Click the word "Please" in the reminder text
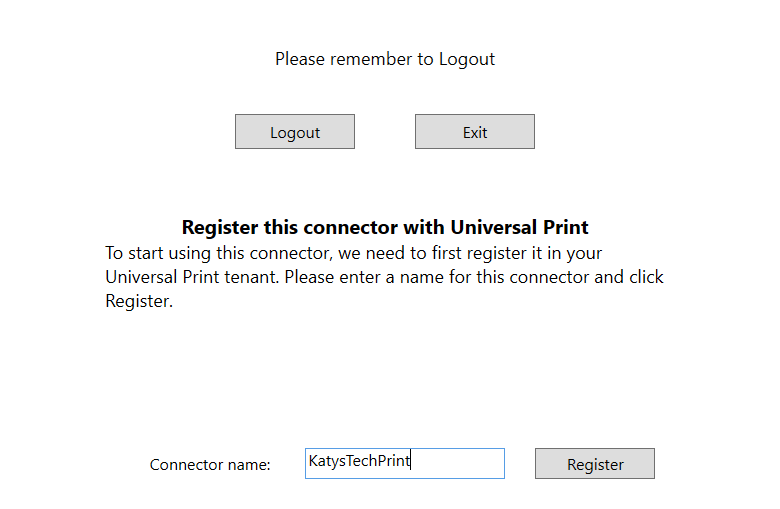 (x=300, y=59)
